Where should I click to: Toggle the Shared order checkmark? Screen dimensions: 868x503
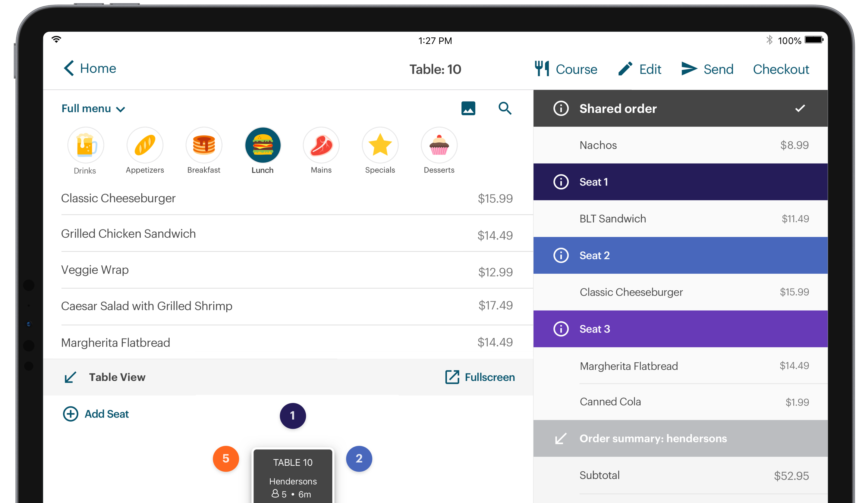(800, 108)
